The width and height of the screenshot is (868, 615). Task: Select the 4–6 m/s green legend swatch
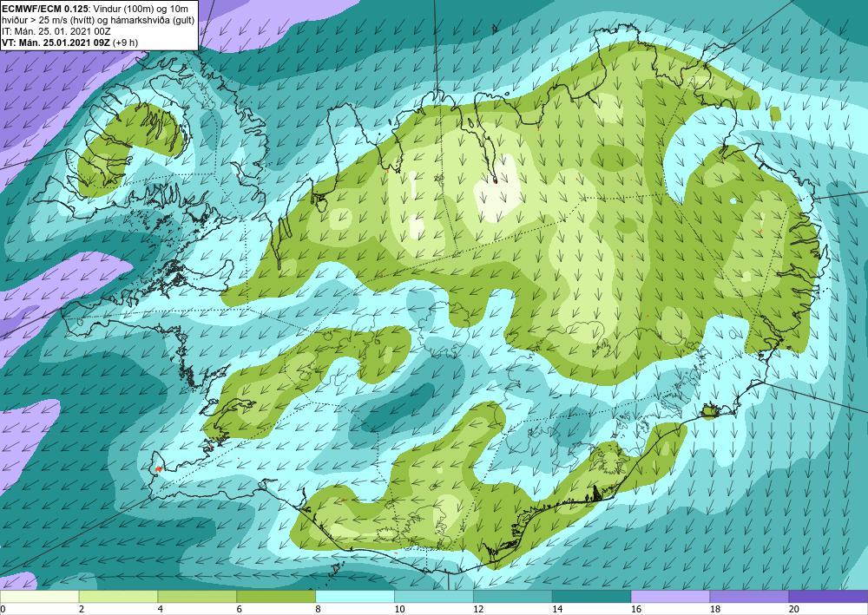[x=197, y=596]
